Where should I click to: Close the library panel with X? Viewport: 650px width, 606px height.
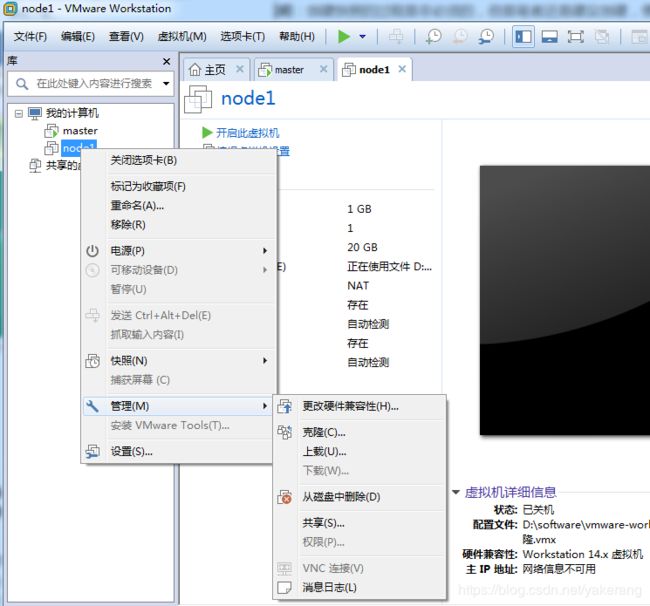(x=167, y=61)
